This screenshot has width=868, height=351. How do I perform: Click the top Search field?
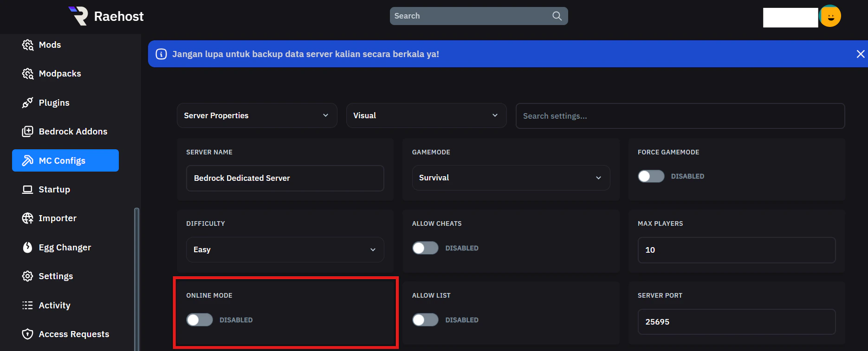(479, 16)
